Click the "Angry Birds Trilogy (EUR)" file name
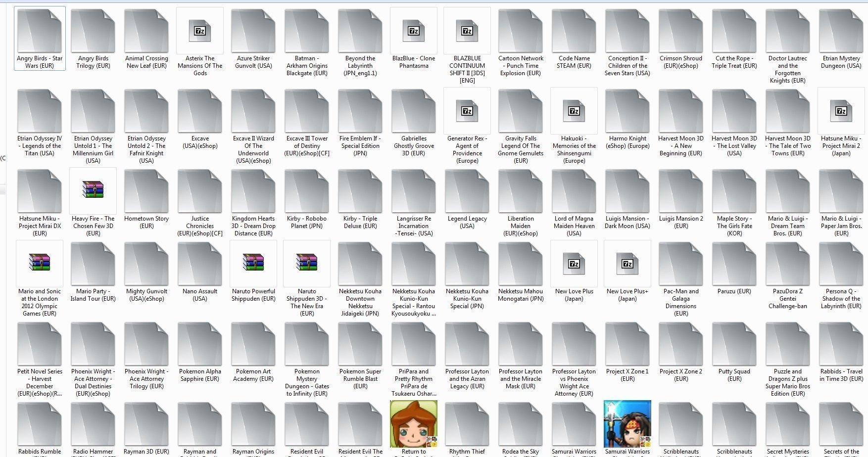 click(93, 62)
